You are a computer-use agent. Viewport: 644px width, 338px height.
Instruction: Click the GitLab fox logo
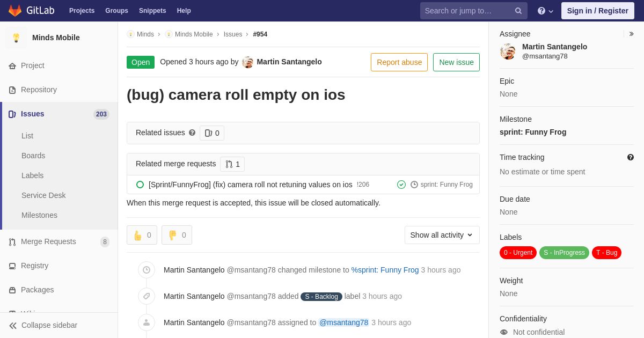click(15, 11)
